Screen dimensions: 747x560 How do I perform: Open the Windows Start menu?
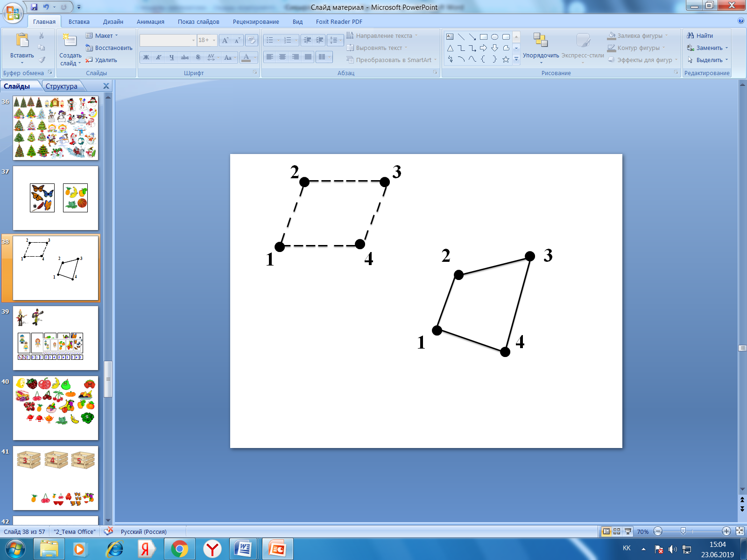(x=15, y=549)
